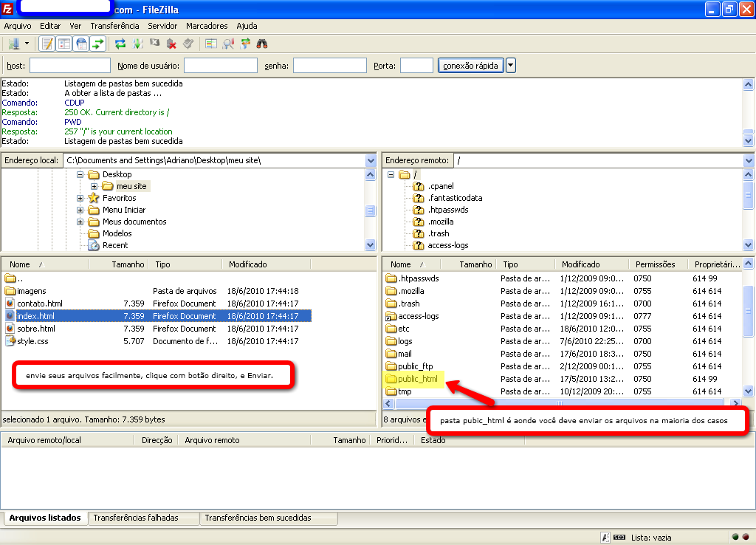Screen dimensions: 756x545
Task: Click the style.css file icon
Action: click(x=10, y=341)
